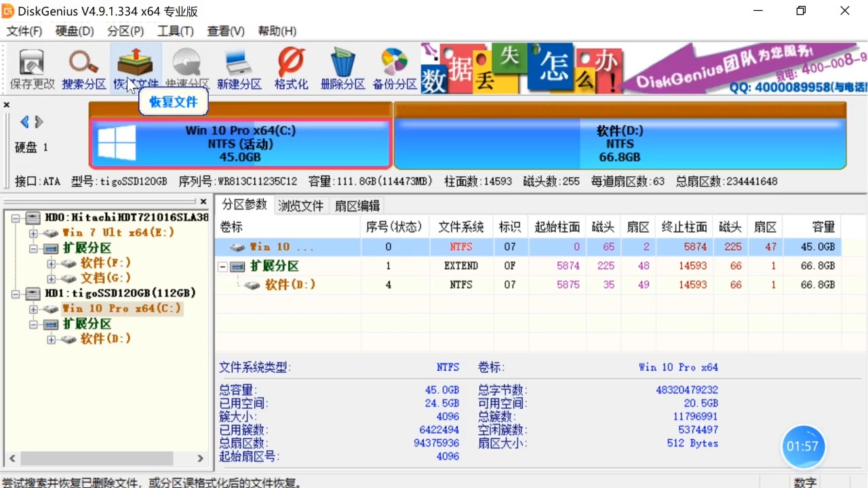Click the DiskGenius app logo in title bar
Image resolution: width=868 pixels, height=488 pixels.
[x=8, y=11]
